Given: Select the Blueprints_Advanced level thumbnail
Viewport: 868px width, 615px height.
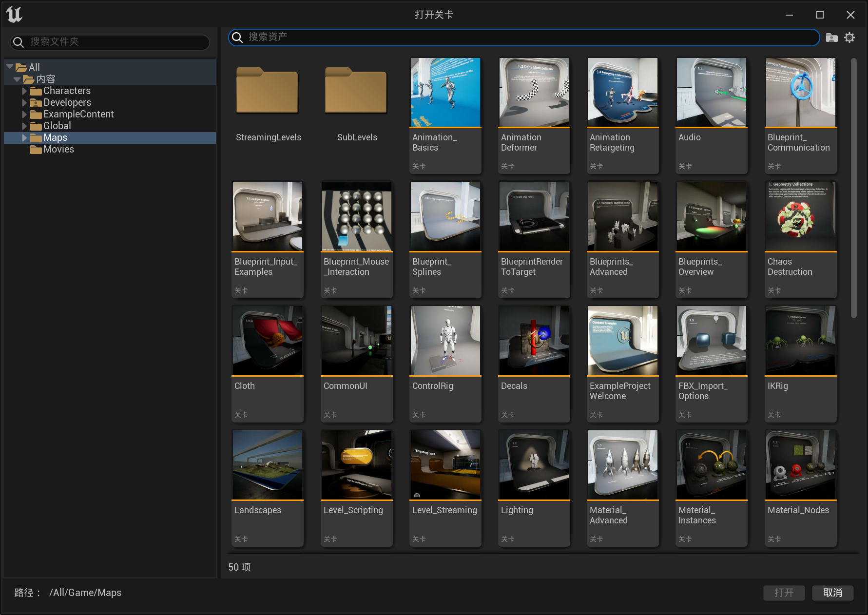Looking at the screenshot, I should coord(623,216).
